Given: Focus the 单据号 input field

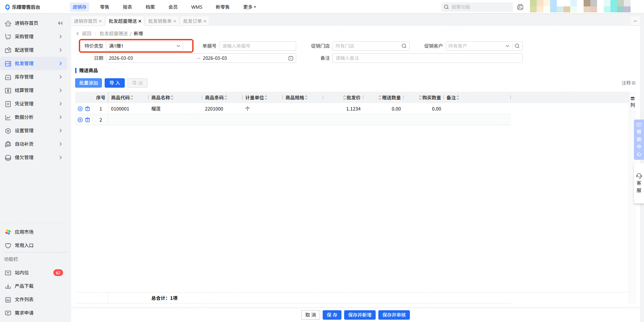Looking at the screenshot, I should (x=258, y=46).
